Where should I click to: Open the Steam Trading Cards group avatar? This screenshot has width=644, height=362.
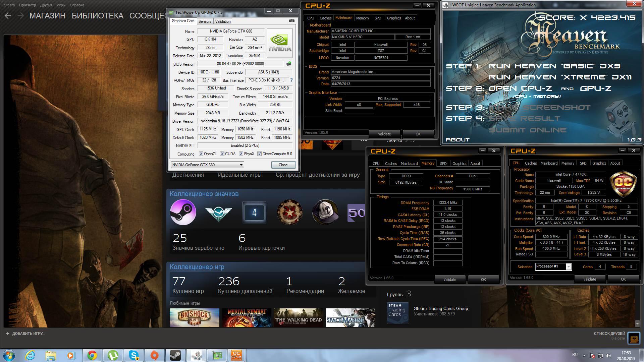pos(398,313)
